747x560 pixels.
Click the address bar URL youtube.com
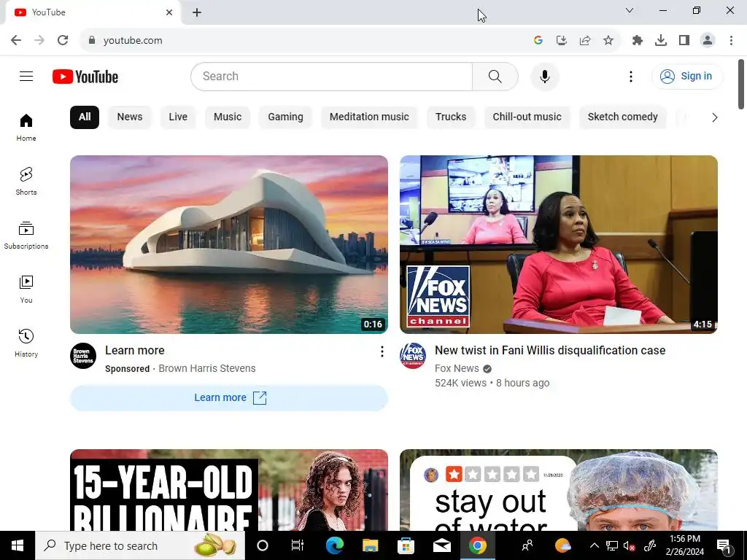tap(133, 41)
